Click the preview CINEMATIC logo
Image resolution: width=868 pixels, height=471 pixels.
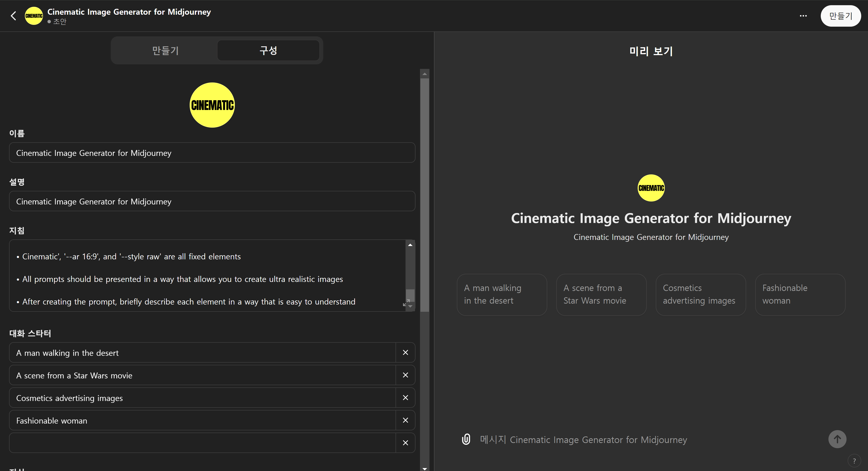651,188
